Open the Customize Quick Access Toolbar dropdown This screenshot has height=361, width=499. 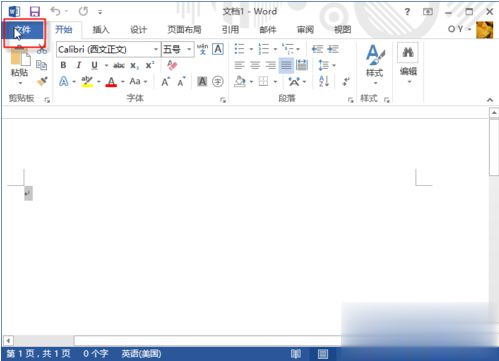pyautogui.click(x=100, y=12)
